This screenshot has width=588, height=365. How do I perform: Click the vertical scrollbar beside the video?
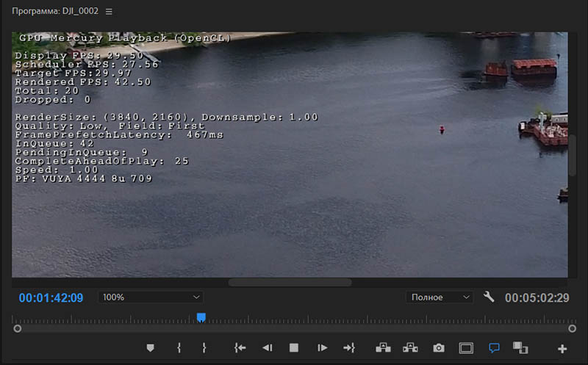[x=573, y=155]
